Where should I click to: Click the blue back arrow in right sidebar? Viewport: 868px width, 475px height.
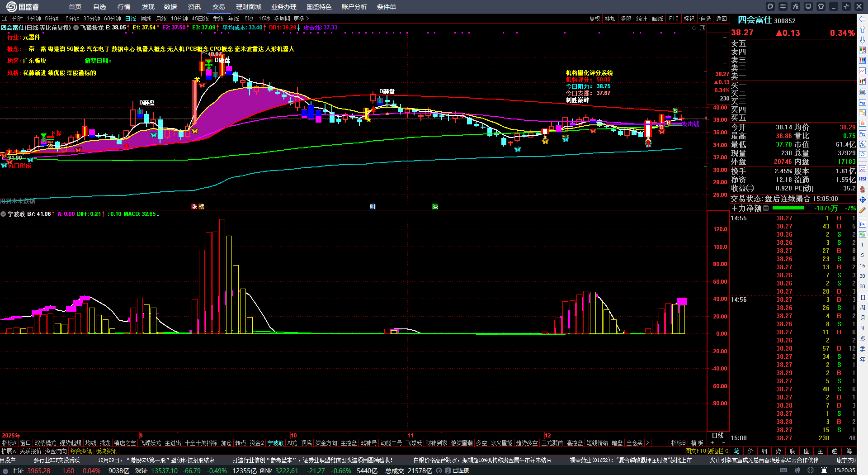pos(863,19)
